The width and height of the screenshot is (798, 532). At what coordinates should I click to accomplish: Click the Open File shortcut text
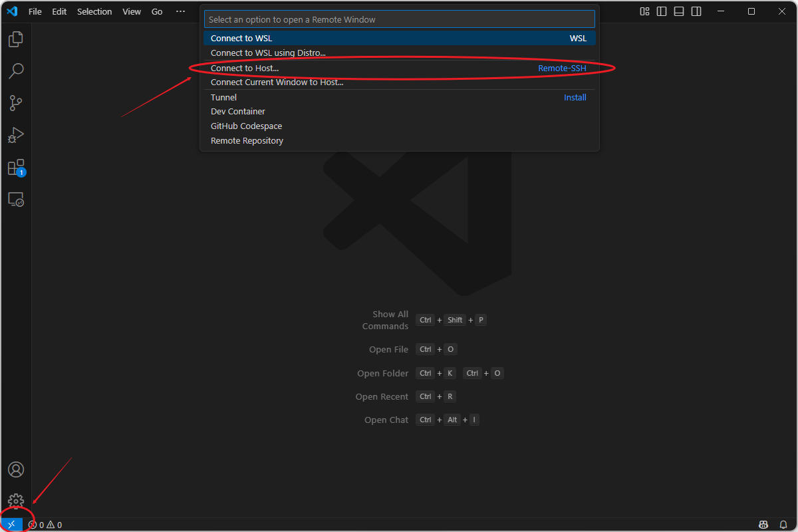click(388, 349)
